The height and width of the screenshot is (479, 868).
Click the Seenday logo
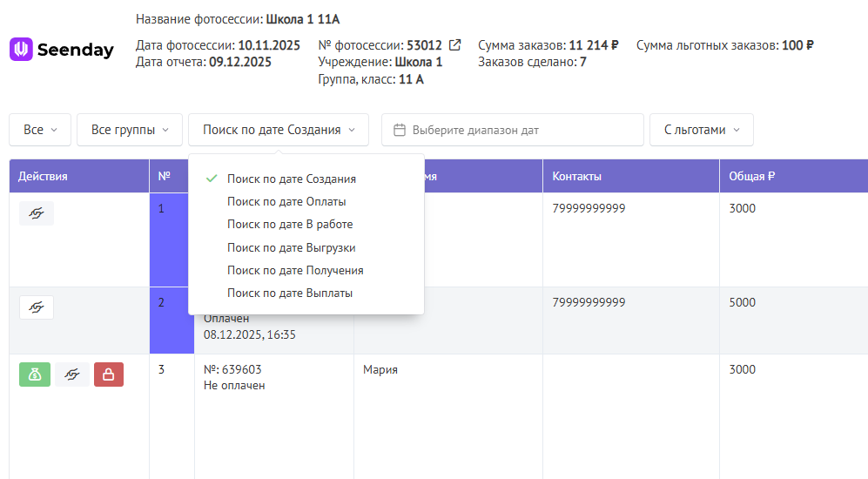pyautogui.click(x=62, y=50)
